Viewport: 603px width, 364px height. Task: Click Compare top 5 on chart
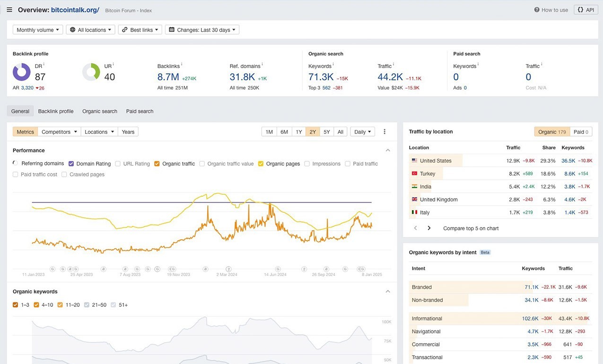(x=471, y=228)
